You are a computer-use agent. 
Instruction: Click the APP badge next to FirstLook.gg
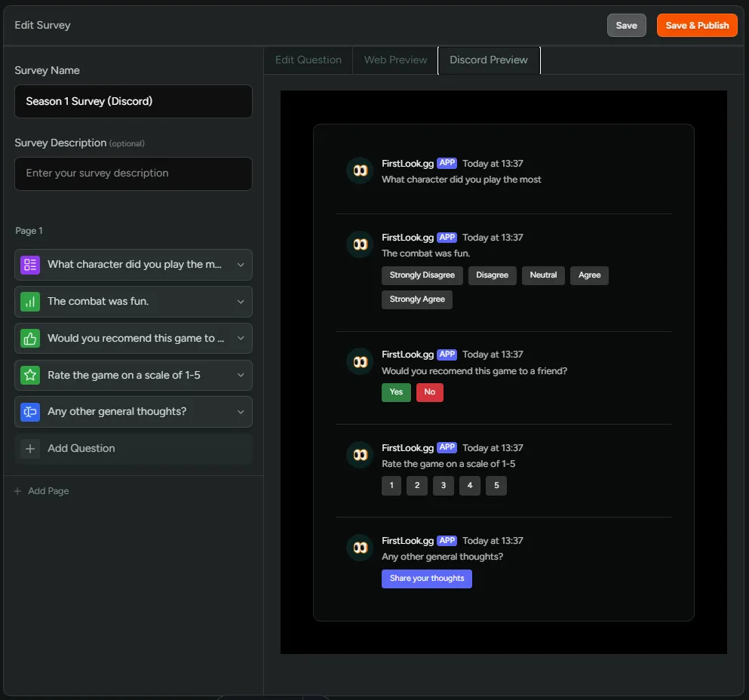coord(447,163)
